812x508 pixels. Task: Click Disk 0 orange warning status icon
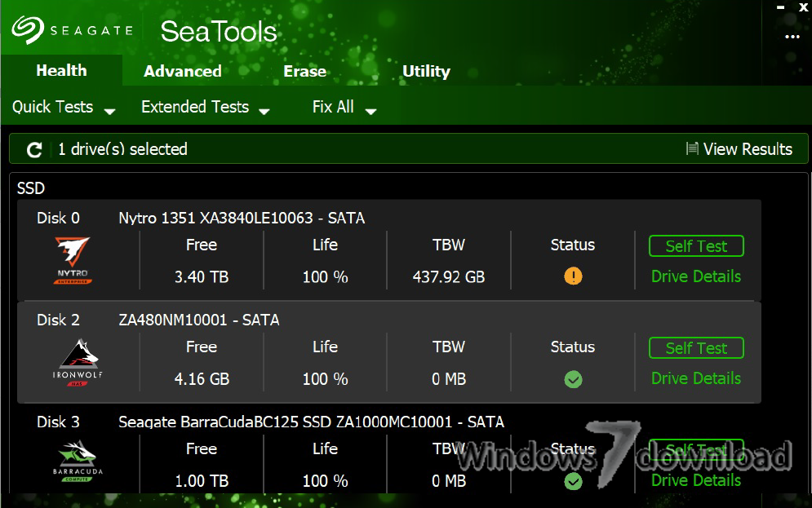click(573, 276)
